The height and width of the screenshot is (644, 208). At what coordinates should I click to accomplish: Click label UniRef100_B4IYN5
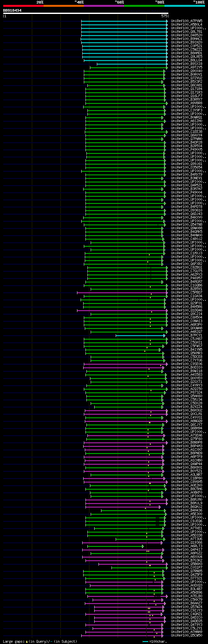click(187, 349)
